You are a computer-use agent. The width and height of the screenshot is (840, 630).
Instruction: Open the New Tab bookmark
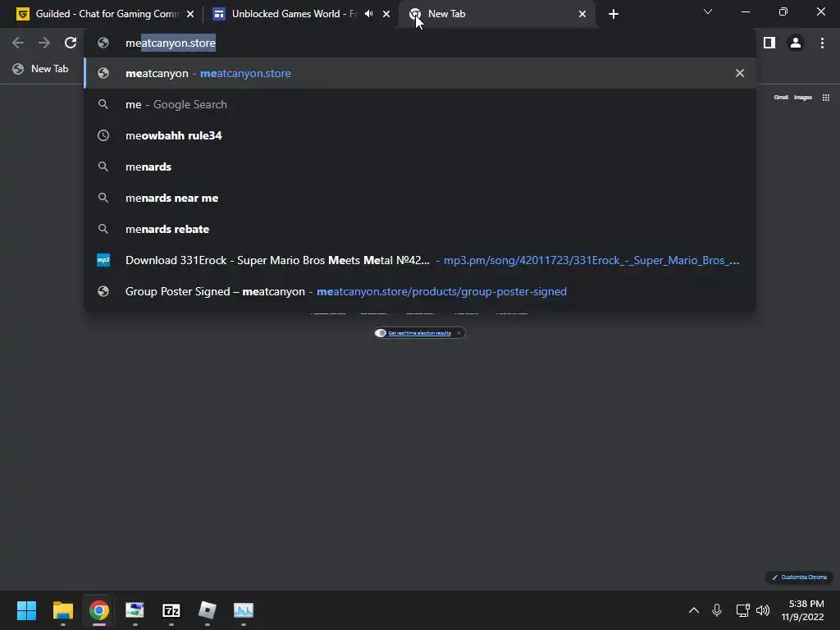point(41,69)
